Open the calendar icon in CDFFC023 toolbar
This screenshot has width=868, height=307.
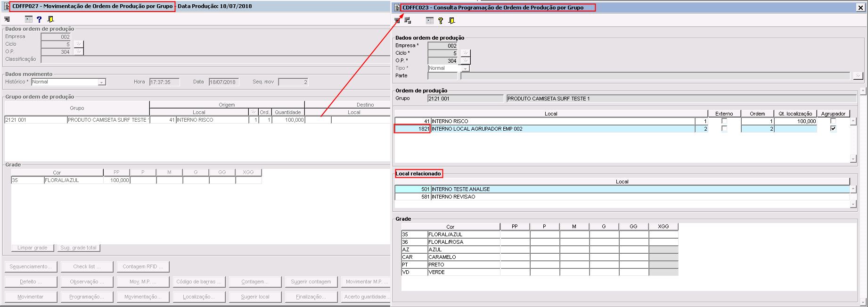coord(429,20)
